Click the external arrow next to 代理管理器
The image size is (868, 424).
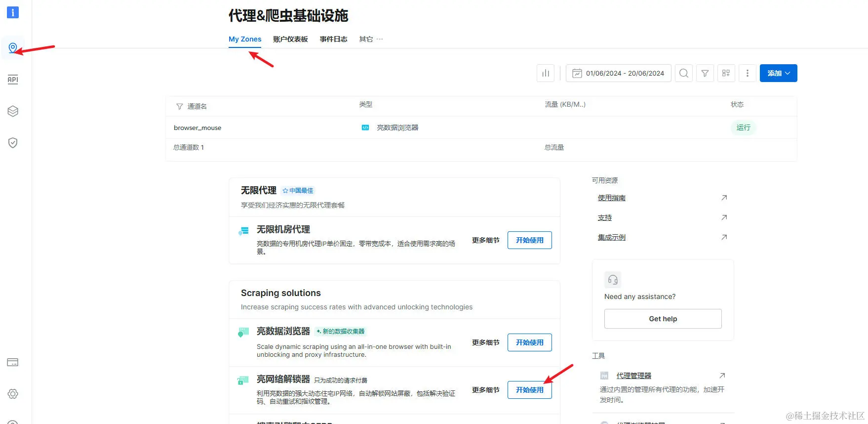pos(722,376)
